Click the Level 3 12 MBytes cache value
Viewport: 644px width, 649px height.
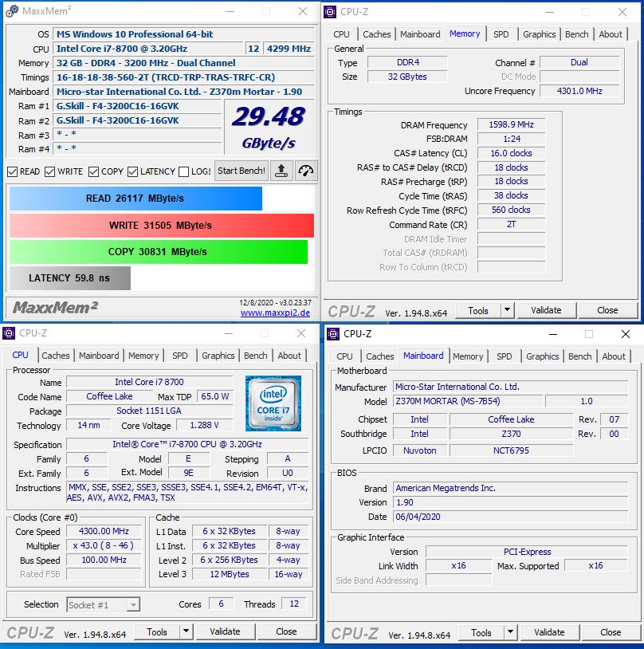[230, 574]
